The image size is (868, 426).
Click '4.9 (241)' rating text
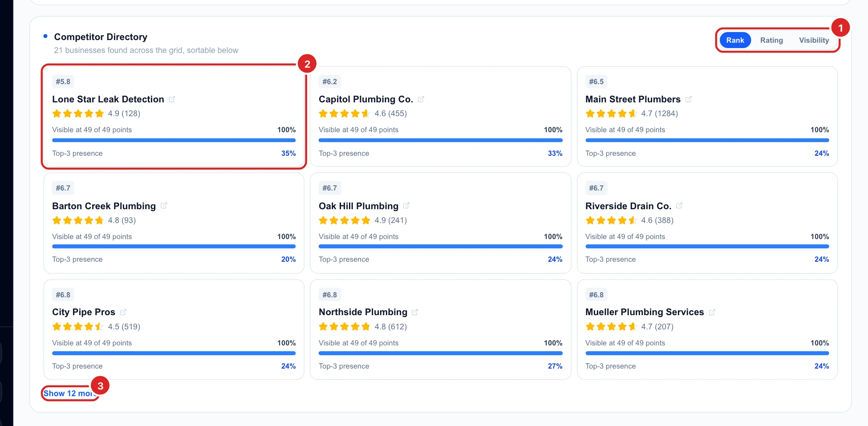[391, 220]
